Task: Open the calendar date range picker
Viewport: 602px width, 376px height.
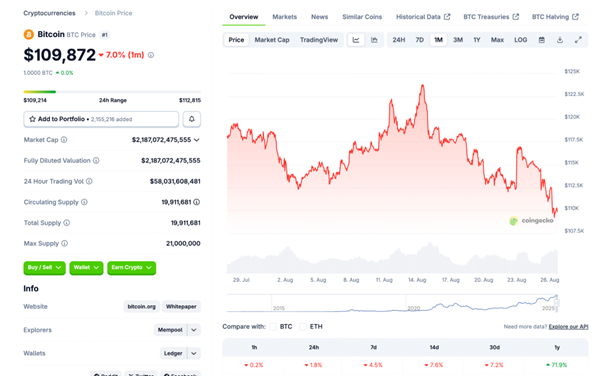Action: [541, 40]
